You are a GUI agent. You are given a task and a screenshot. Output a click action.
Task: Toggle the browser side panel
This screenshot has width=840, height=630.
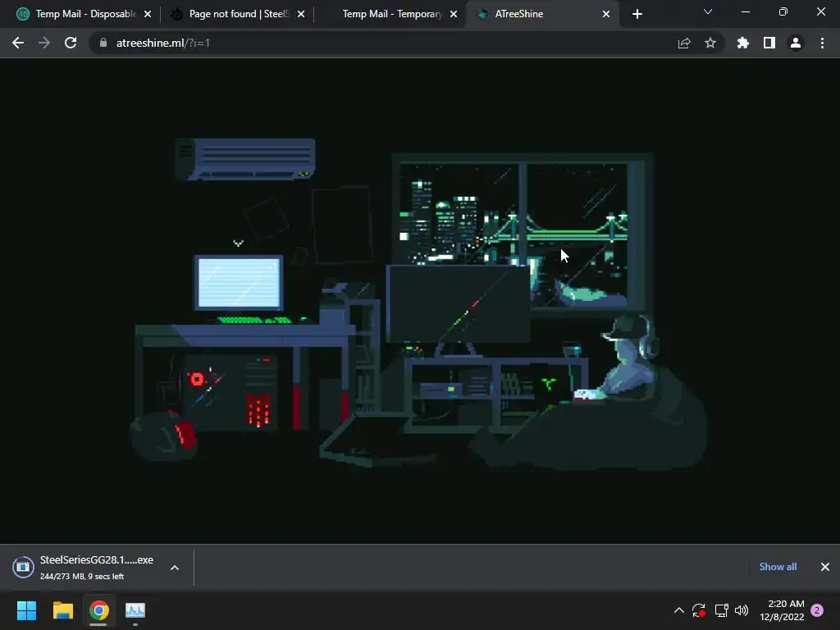769,43
